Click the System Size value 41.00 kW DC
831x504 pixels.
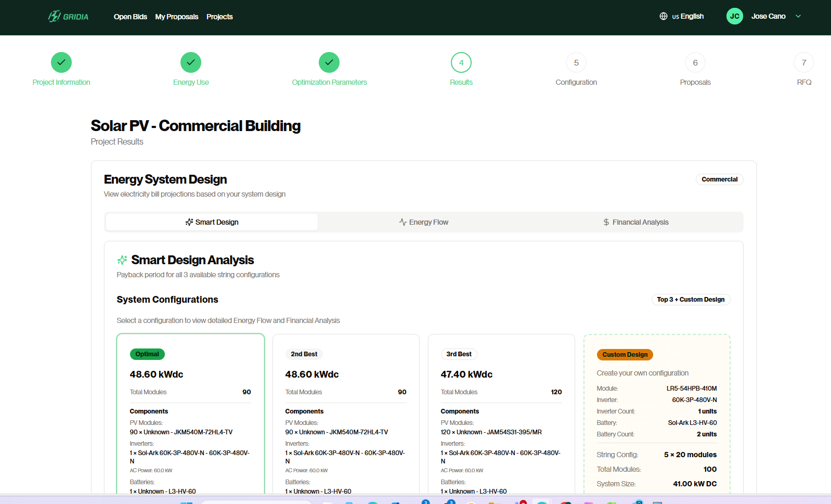point(695,484)
